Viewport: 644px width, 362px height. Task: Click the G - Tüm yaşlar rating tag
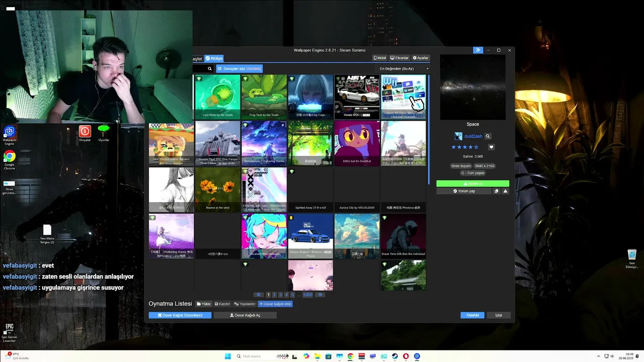pyautogui.click(x=473, y=173)
